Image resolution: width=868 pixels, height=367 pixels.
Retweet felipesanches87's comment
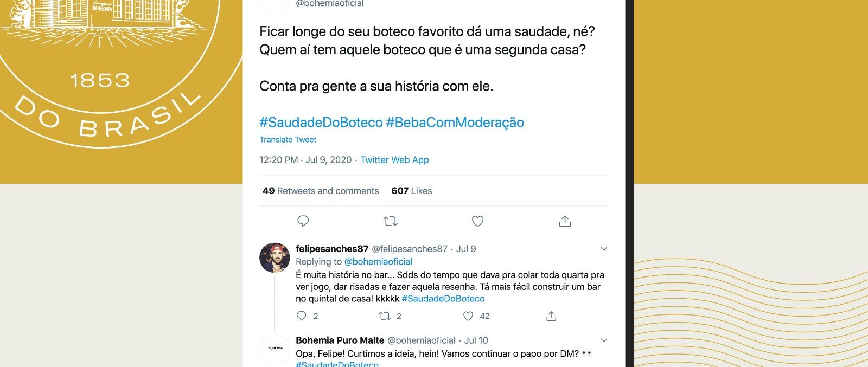coord(385,316)
